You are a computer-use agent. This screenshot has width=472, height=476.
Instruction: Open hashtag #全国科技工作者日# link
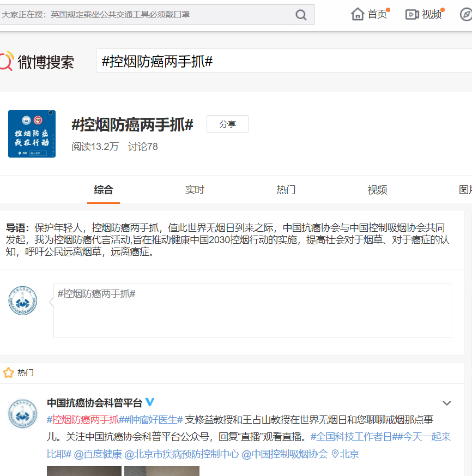point(354,437)
